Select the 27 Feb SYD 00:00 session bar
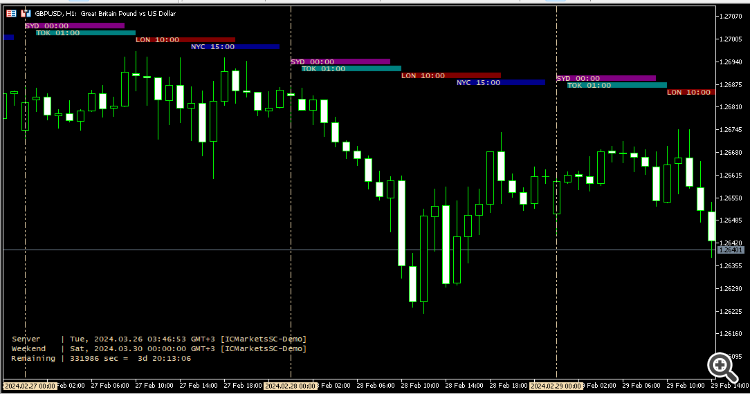 click(75, 25)
